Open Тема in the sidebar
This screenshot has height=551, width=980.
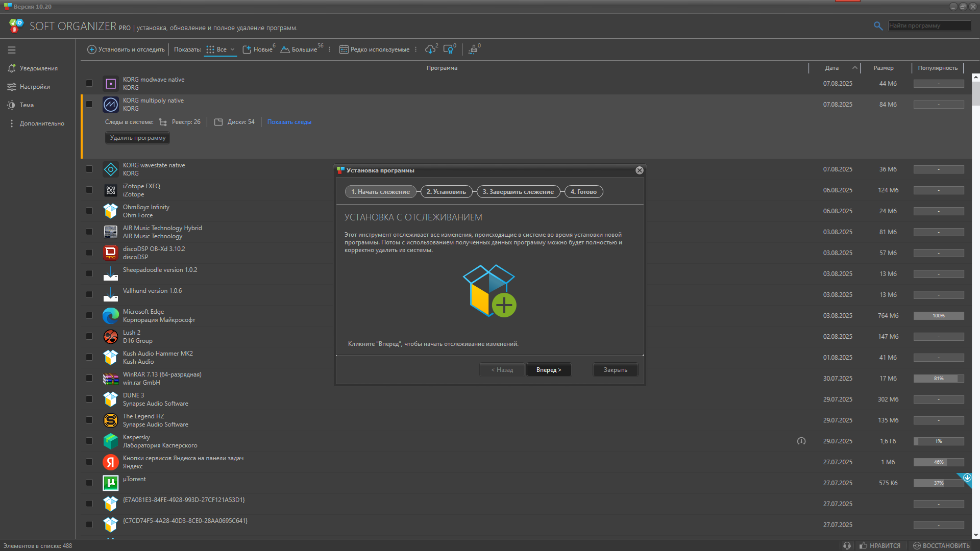click(21, 105)
